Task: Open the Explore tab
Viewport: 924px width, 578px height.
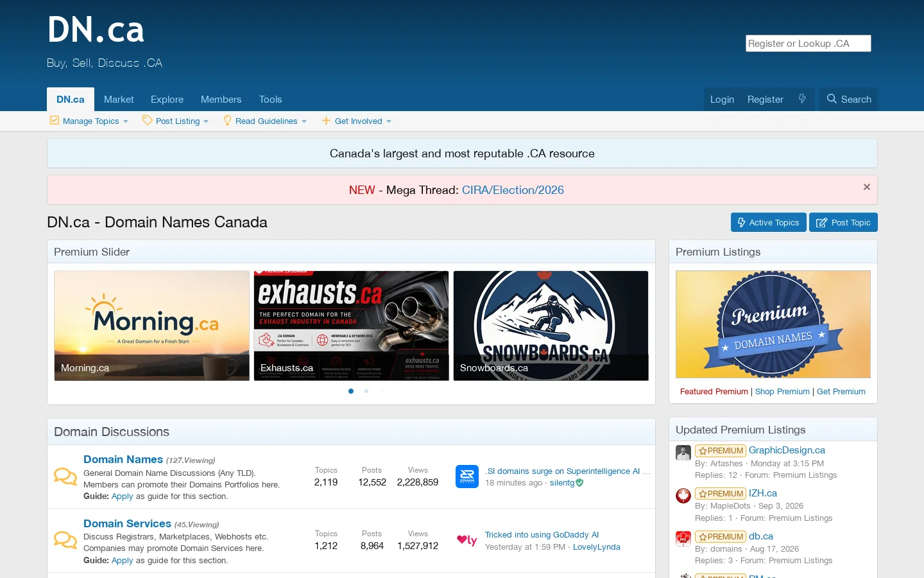Action: (x=167, y=100)
